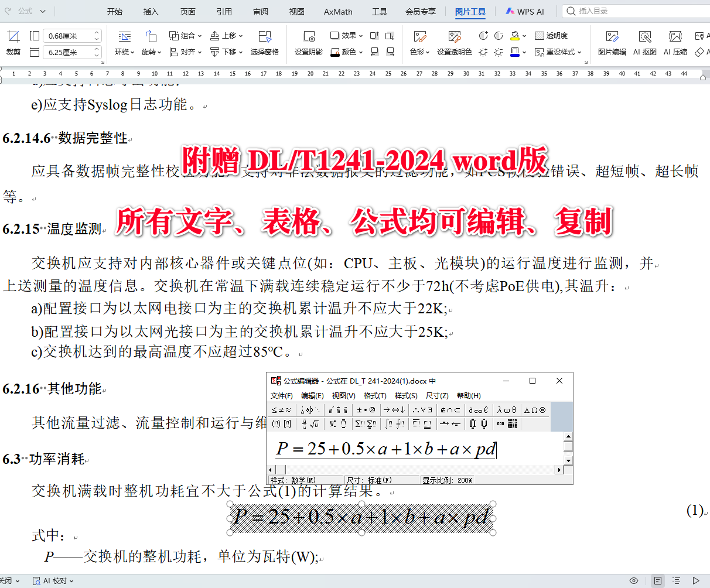Open the 旋转 rotate dropdown
The height and width of the screenshot is (588, 710).
click(151, 52)
